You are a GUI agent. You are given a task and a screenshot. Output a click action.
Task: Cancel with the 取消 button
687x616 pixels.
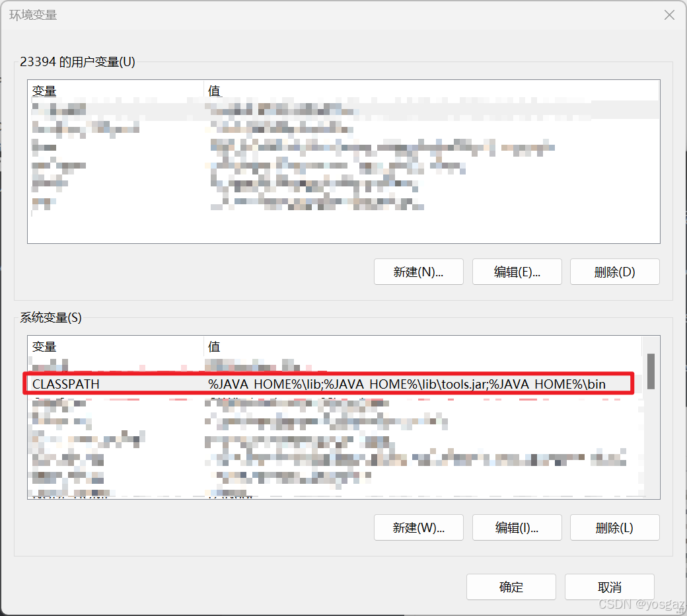tap(610, 587)
